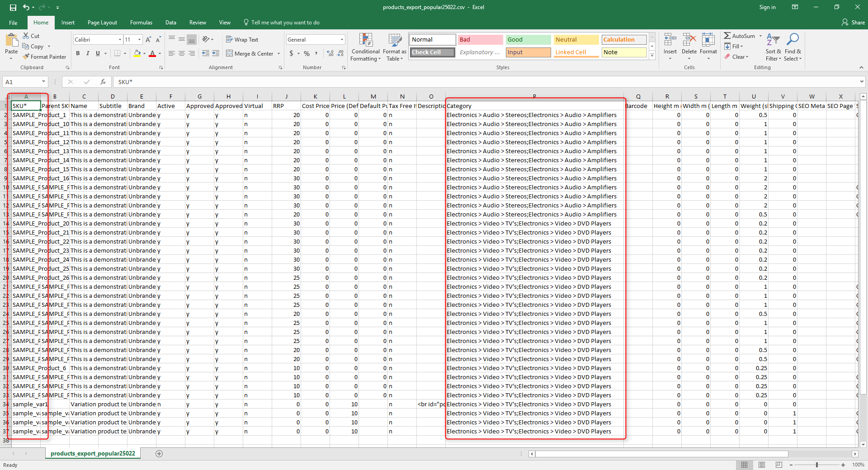Image resolution: width=868 pixels, height=470 pixels.
Task: Open Find & Select magnifier
Action: pyautogui.click(x=793, y=47)
